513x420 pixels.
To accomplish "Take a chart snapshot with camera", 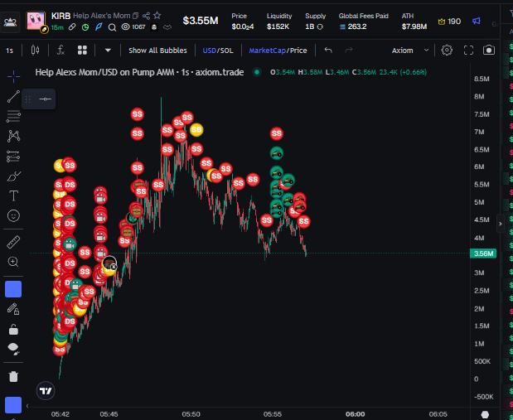I will (x=489, y=50).
